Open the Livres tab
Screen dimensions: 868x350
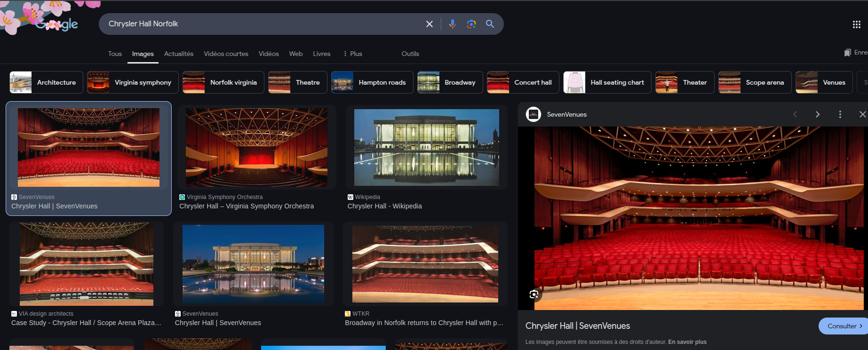(x=322, y=54)
